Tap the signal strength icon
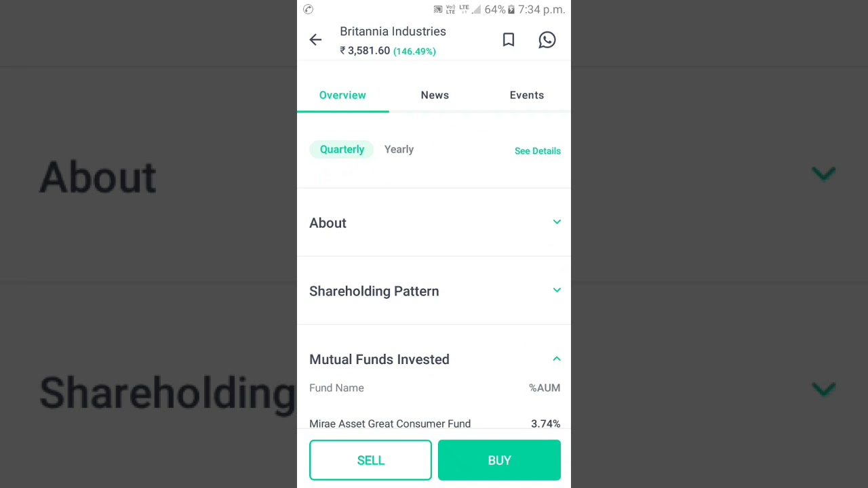The height and width of the screenshot is (488, 868). (476, 9)
